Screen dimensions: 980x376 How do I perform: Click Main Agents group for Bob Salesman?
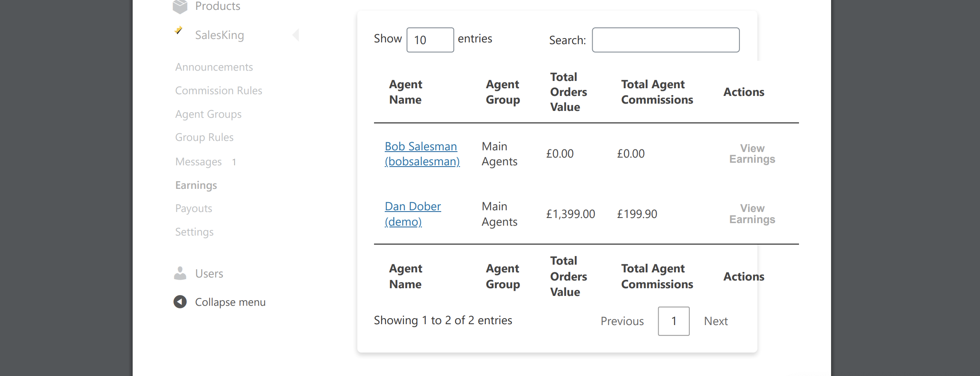[x=499, y=154]
